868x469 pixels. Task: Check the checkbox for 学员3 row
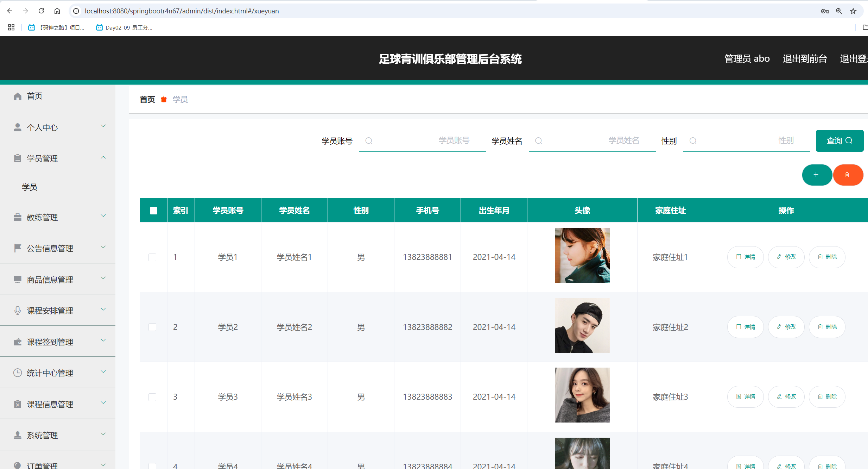click(152, 397)
